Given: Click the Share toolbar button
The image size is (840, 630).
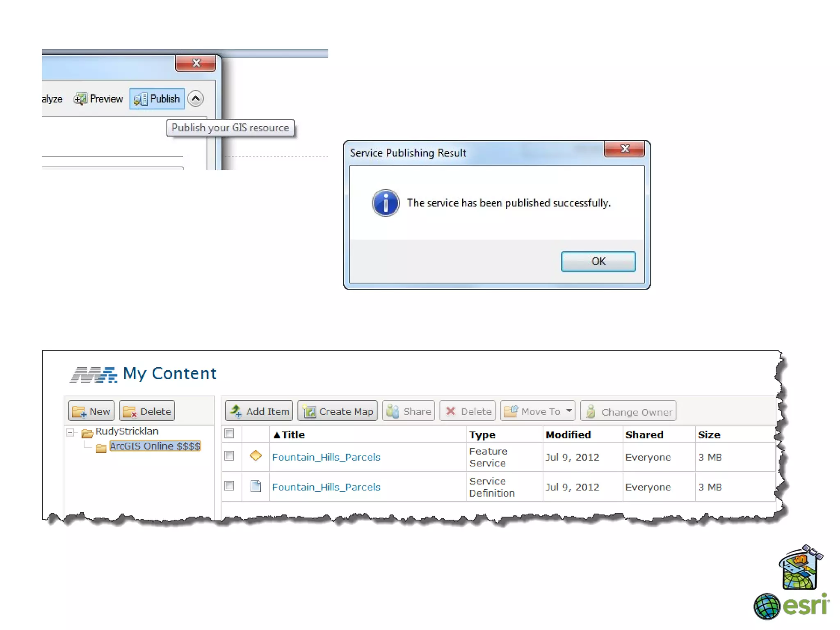Looking at the screenshot, I should click(x=409, y=411).
